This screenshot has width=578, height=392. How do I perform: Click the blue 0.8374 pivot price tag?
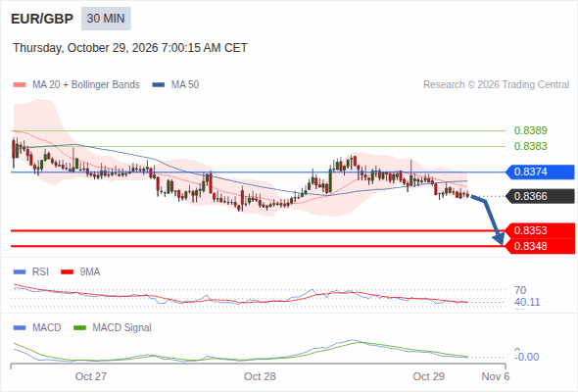coord(540,171)
